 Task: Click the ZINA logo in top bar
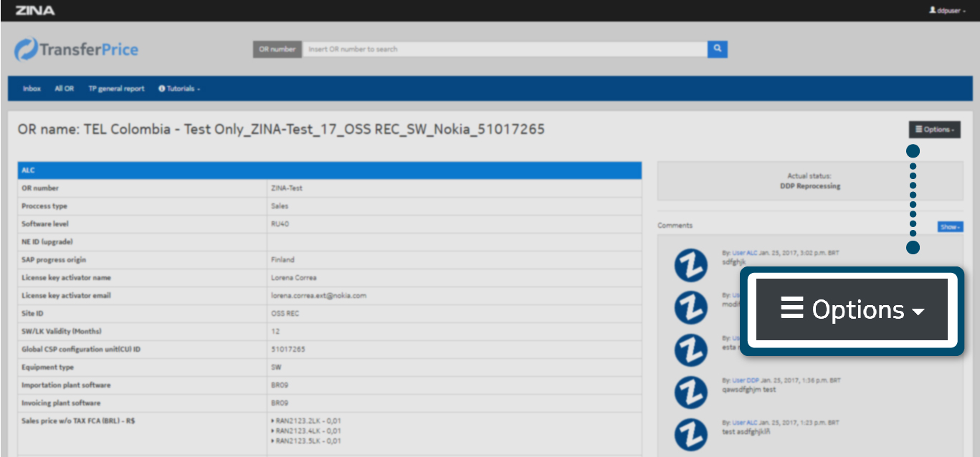pyautogui.click(x=35, y=10)
